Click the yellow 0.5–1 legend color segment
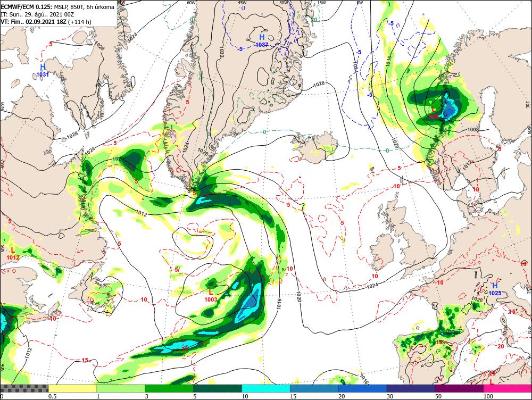Screen dimensions: 532x400 point(72,388)
